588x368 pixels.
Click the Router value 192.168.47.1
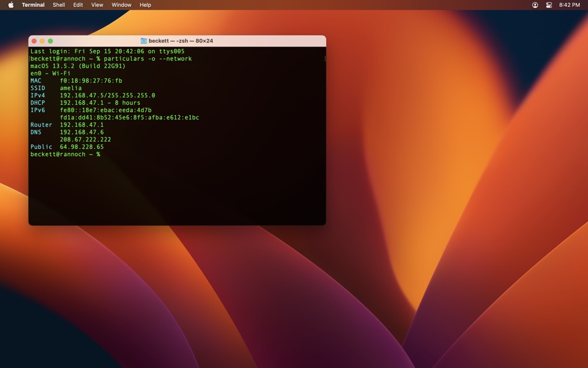(x=82, y=125)
